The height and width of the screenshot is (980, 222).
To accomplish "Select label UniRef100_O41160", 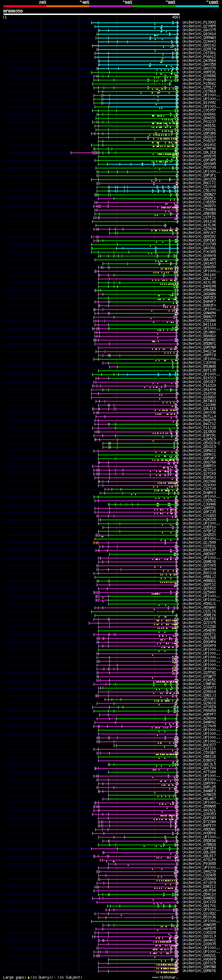I will pos(199,275).
